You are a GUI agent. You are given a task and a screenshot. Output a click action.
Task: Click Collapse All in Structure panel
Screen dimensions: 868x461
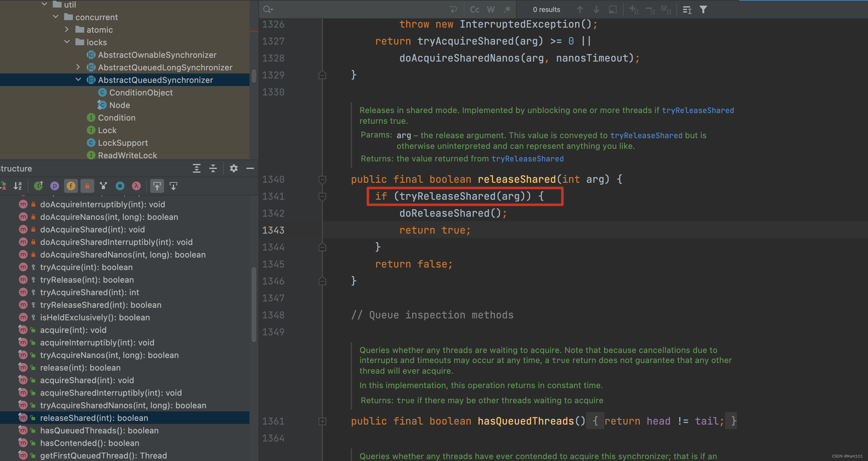tap(213, 168)
